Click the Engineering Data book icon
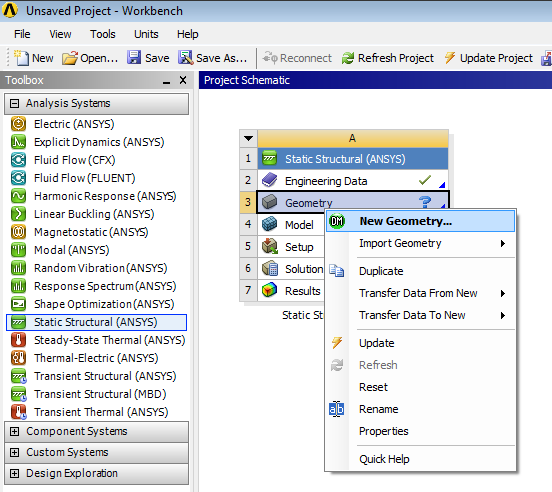552x492 pixels. [x=270, y=180]
